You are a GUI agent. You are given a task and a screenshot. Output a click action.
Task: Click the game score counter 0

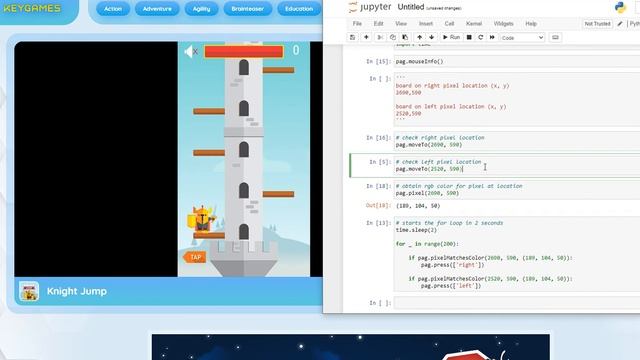coord(296,50)
